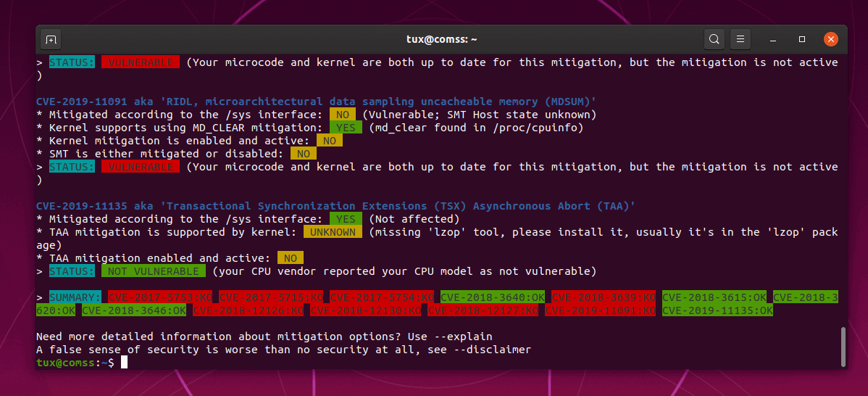
Task: Click '(md_clear found in /proc/cpuinfo)' text
Action: click(475, 128)
